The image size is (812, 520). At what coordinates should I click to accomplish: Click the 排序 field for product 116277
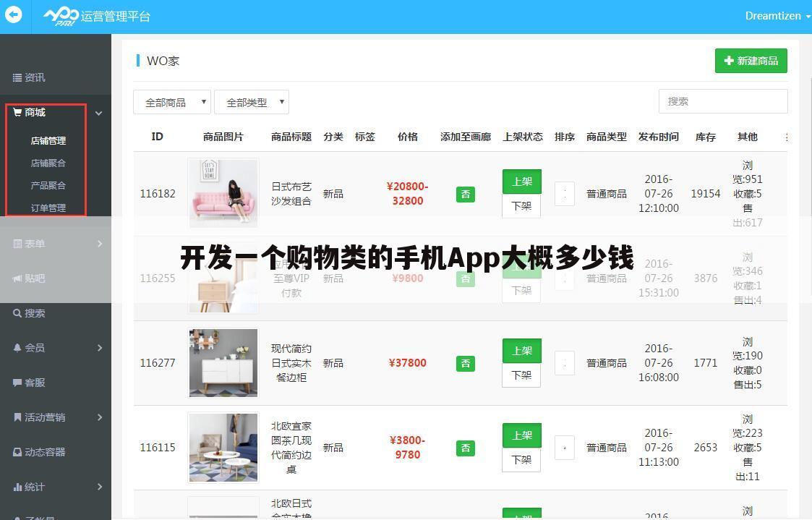click(565, 363)
